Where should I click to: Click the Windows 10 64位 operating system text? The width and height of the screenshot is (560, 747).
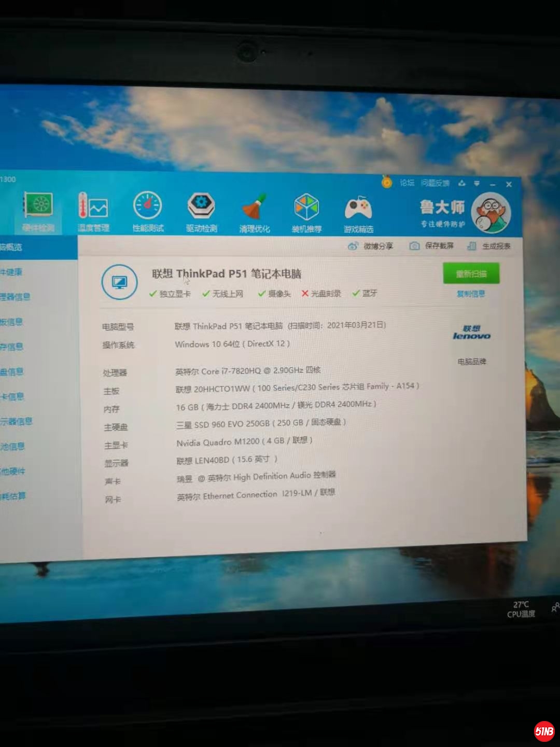point(232,344)
